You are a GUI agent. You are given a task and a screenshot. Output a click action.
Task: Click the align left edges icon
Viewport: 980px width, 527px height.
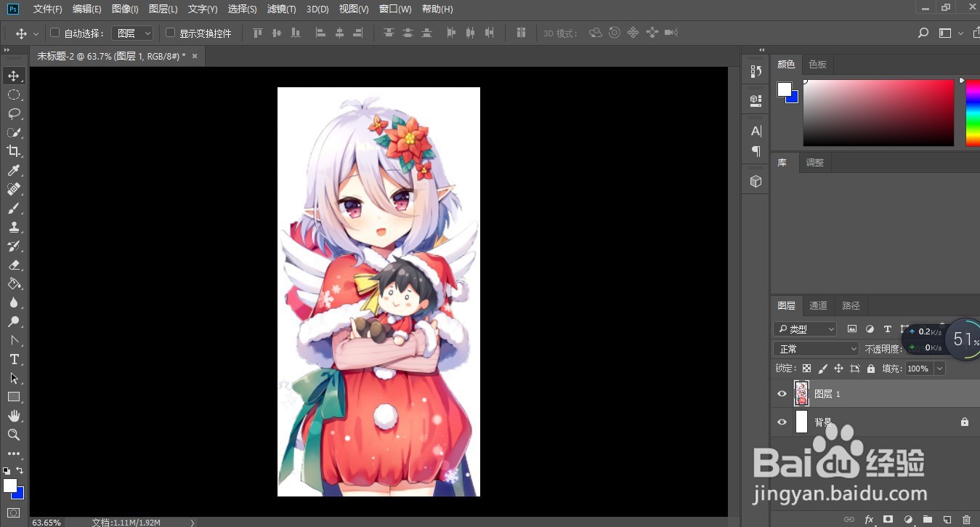pyautogui.click(x=320, y=33)
